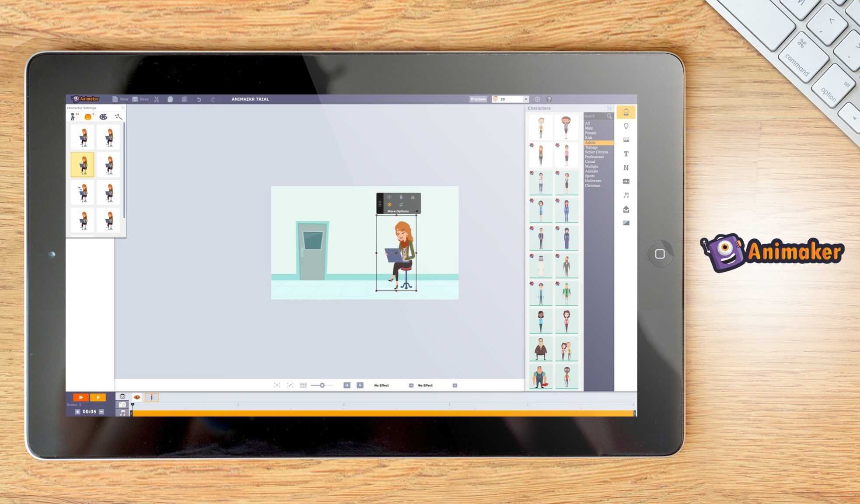Open the Music library panel
The width and height of the screenshot is (860, 504).
pyautogui.click(x=627, y=196)
